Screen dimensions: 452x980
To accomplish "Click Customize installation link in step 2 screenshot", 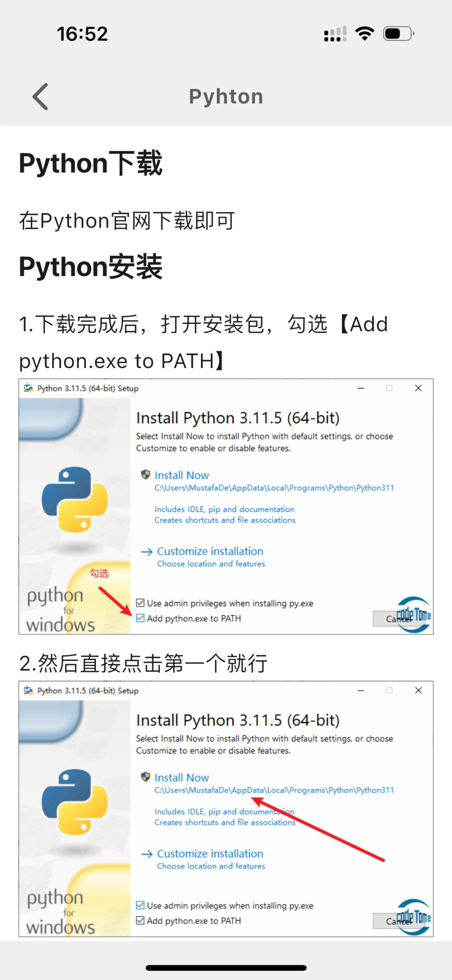I will [x=210, y=854].
